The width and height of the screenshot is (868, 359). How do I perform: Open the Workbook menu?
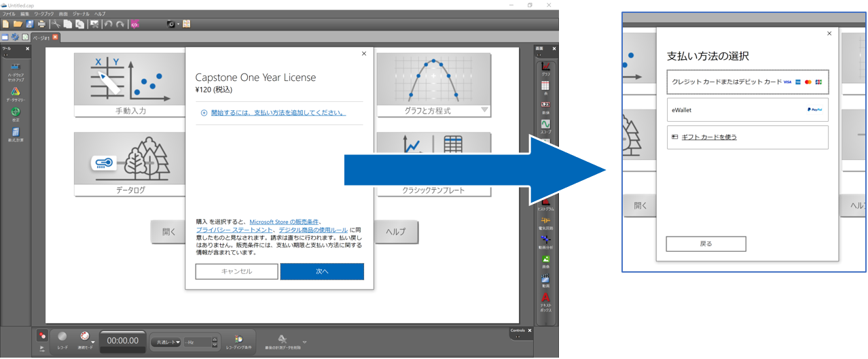click(44, 14)
